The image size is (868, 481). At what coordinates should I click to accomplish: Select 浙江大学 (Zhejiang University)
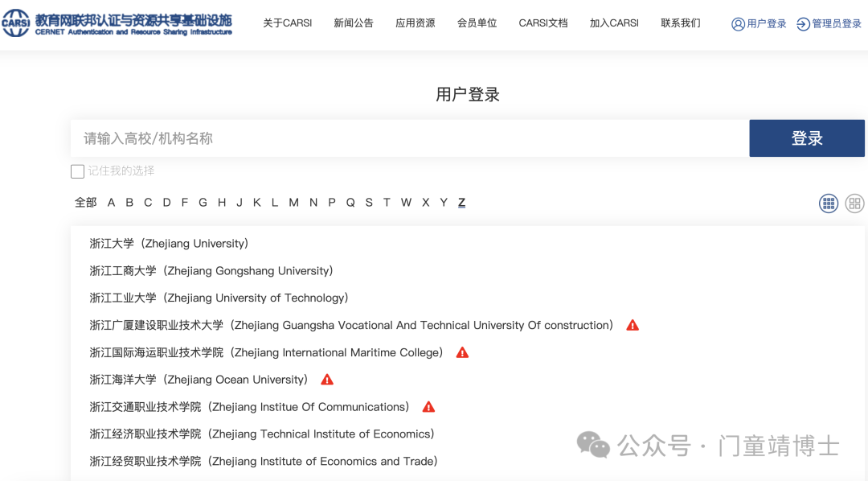tap(169, 243)
